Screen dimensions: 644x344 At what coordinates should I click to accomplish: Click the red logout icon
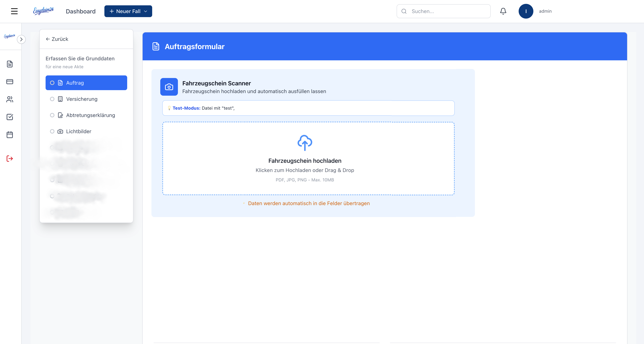pyautogui.click(x=10, y=159)
